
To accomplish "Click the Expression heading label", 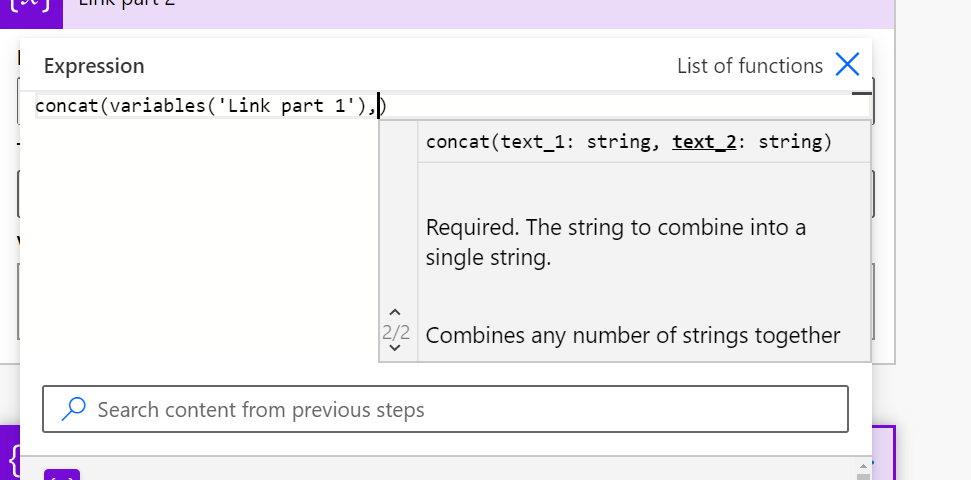I will coord(94,66).
